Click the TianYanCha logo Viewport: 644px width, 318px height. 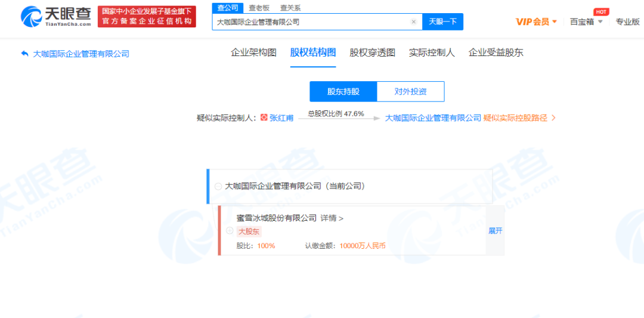(56, 17)
